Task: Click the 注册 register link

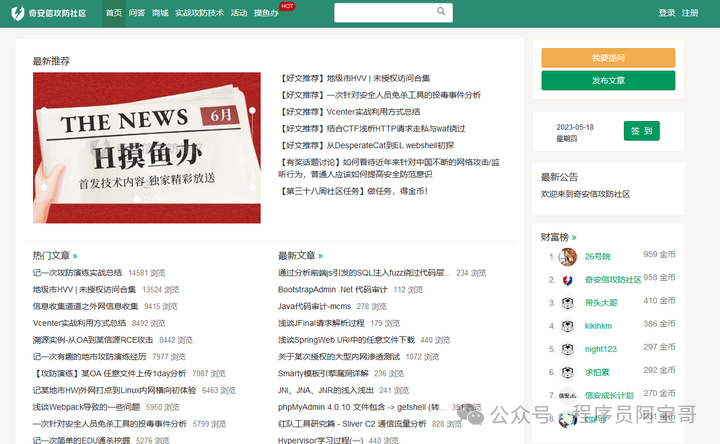Action: (690, 13)
